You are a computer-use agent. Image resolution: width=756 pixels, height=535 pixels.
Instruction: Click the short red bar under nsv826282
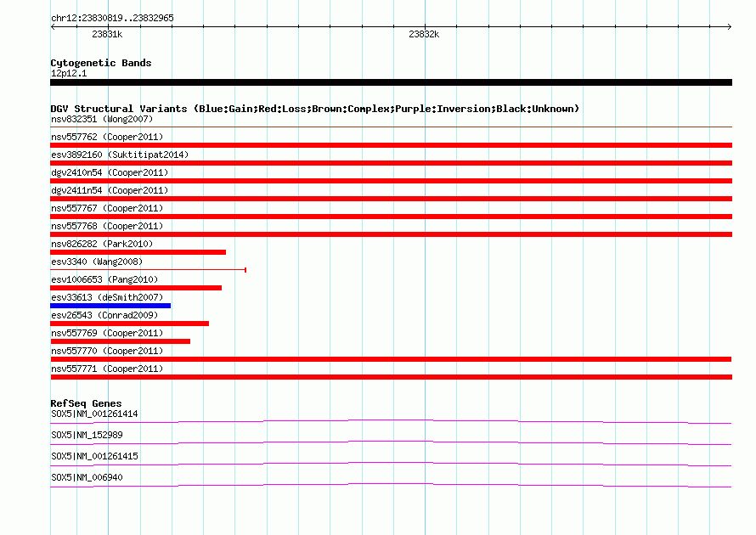point(138,252)
